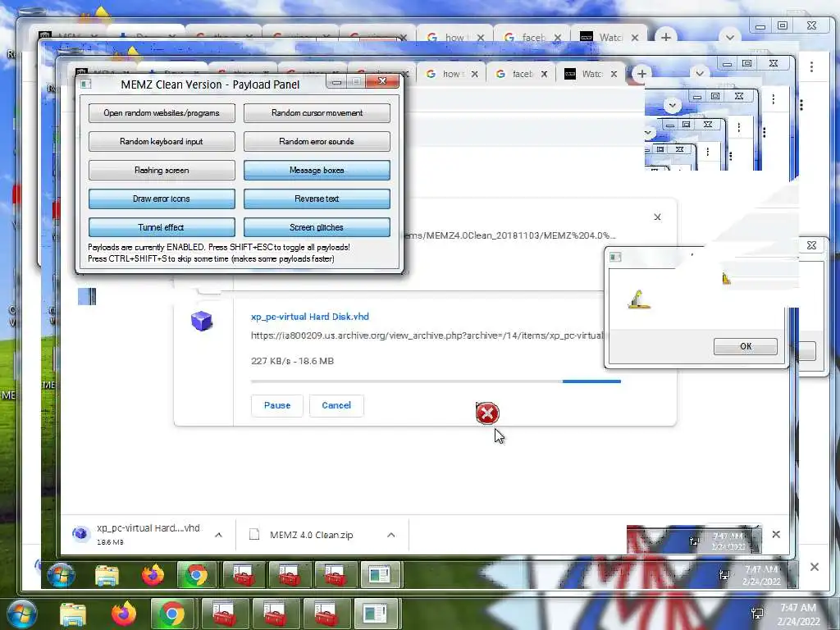Enable the Flashing screen payload
Screen dimensions: 840x630
[x=162, y=171]
